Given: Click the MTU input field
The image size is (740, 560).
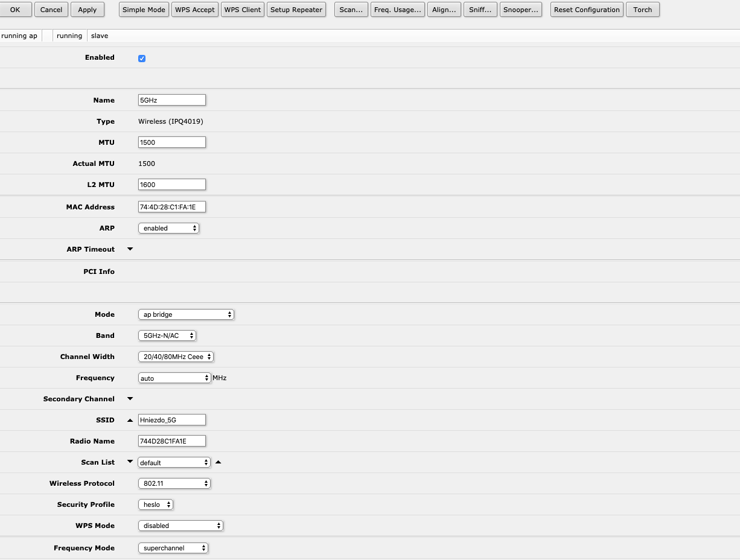Looking at the screenshot, I should click(172, 142).
